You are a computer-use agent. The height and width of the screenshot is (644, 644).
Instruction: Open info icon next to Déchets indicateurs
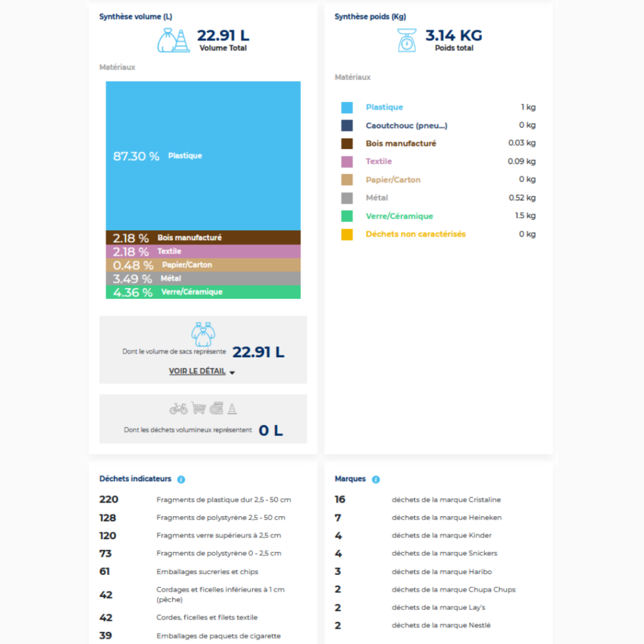tap(181, 479)
